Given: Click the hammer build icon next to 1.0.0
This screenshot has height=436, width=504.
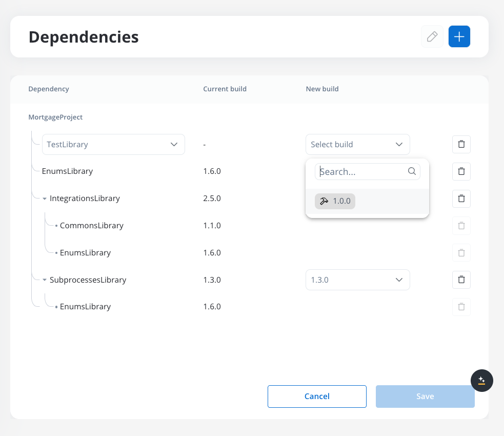Looking at the screenshot, I should pos(324,201).
